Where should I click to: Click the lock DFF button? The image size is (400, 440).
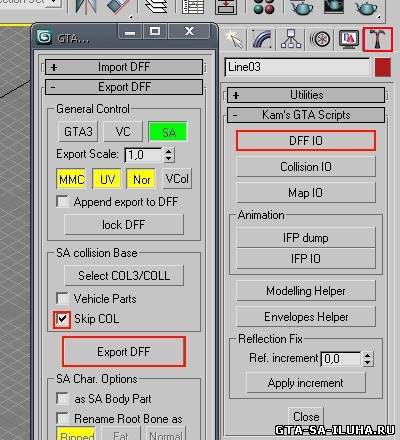(x=124, y=225)
